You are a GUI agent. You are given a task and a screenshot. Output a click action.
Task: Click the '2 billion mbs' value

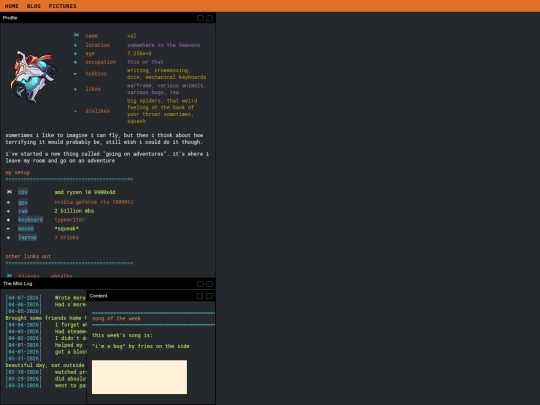(x=74, y=211)
